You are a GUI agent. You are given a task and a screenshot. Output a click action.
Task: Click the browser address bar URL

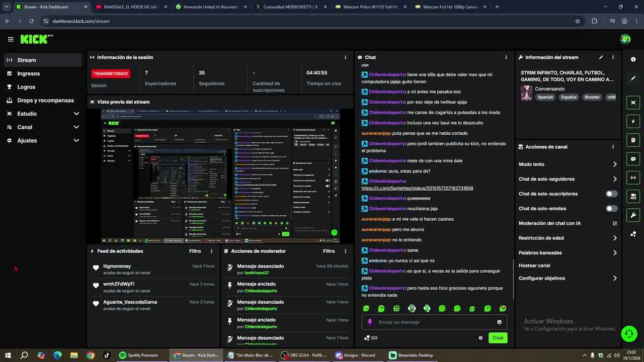coord(81,21)
